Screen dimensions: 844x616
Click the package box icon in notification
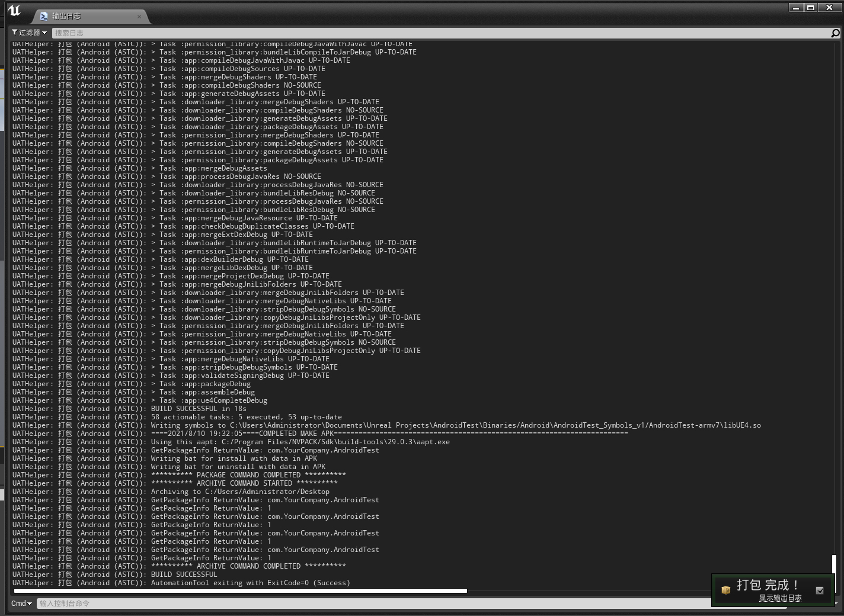[725, 590]
